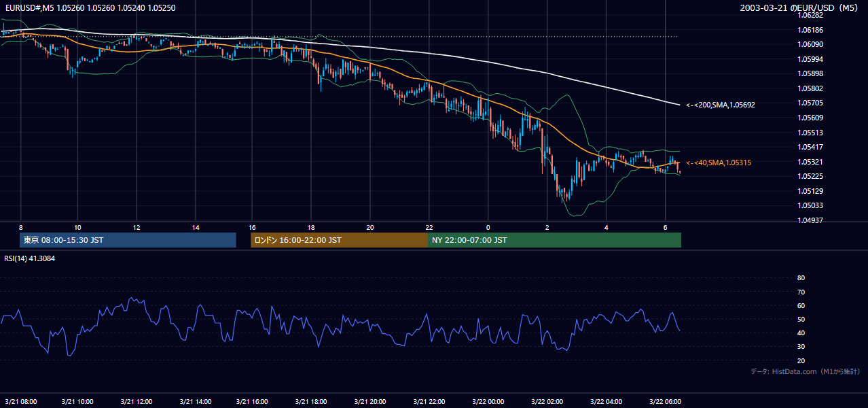Click RSI axis level 40

point(801,333)
